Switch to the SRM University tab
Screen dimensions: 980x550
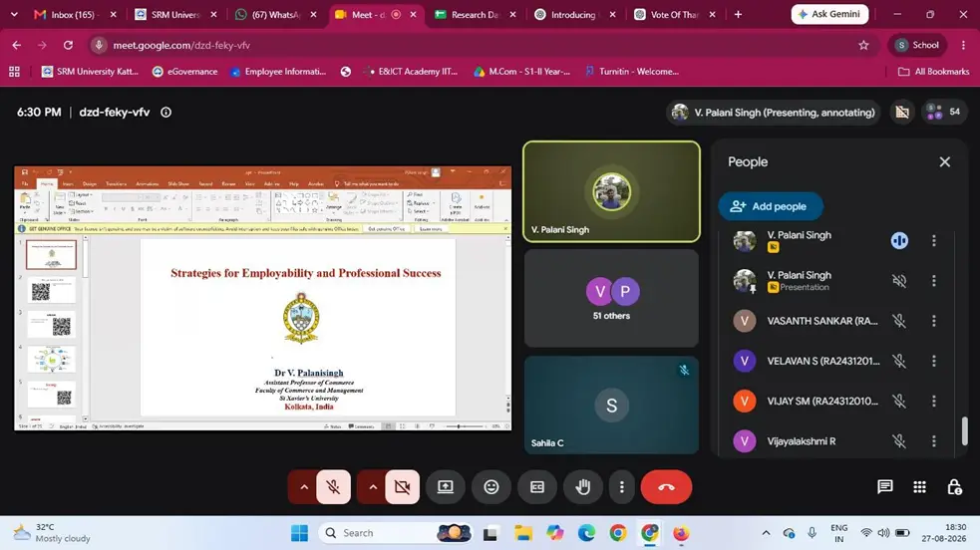pos(175,14)
